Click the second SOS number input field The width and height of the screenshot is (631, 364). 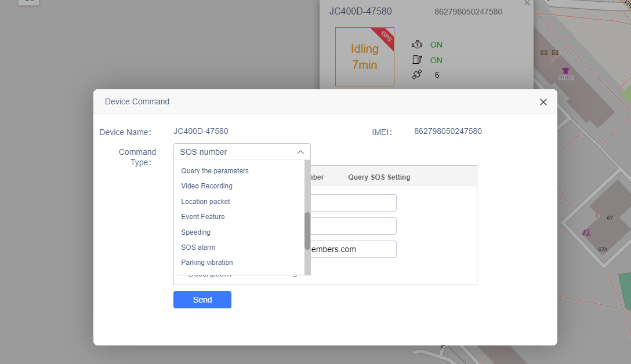tap(353, 226)
